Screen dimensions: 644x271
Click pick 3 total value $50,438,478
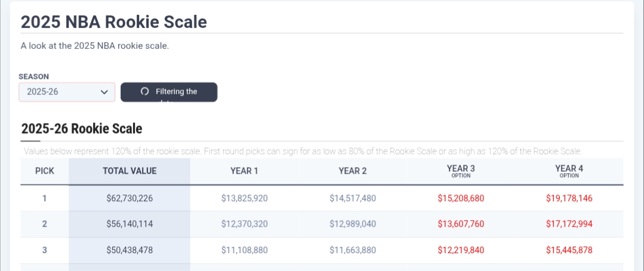click(x=130, y=251)
